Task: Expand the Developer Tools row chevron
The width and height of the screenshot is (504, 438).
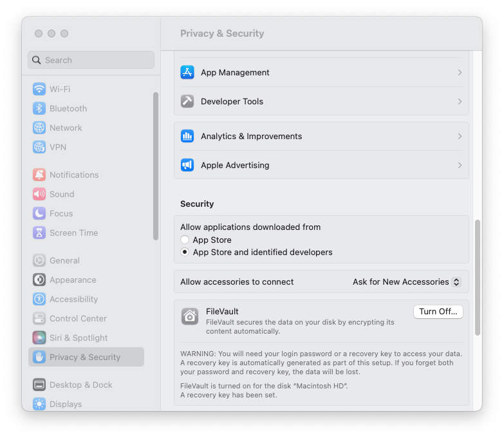Action: [460, 102]
